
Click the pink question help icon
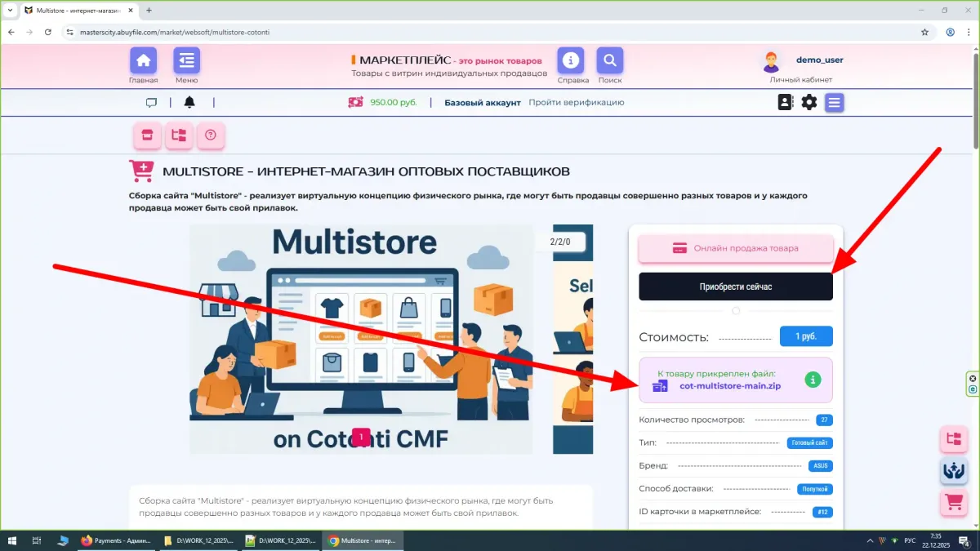pos(211,136)
